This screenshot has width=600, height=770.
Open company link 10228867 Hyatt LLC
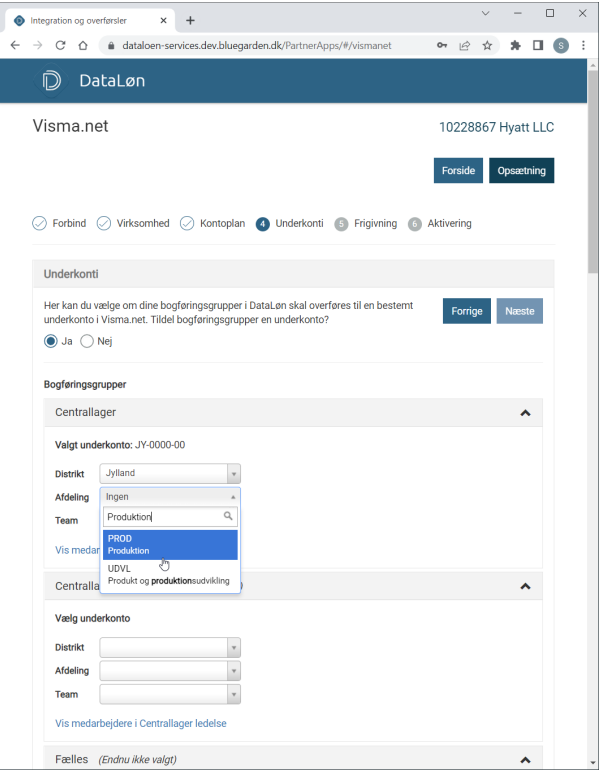pyautogui.click(x=496, y=127)
